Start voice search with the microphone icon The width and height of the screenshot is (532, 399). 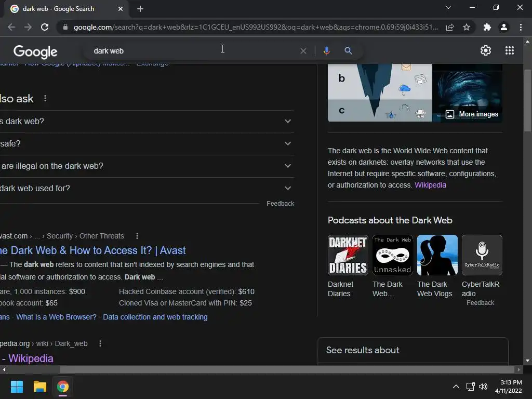(326, 51)
